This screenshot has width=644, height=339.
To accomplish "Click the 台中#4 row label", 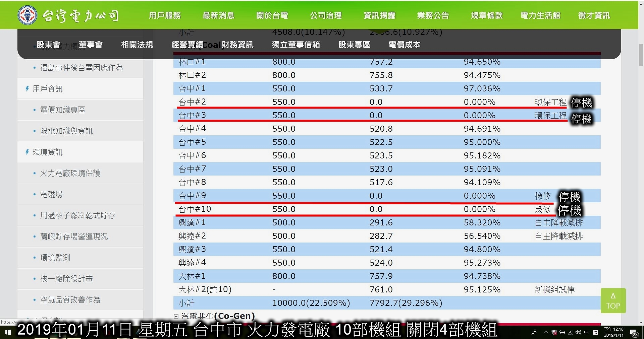I will (192, 129).
